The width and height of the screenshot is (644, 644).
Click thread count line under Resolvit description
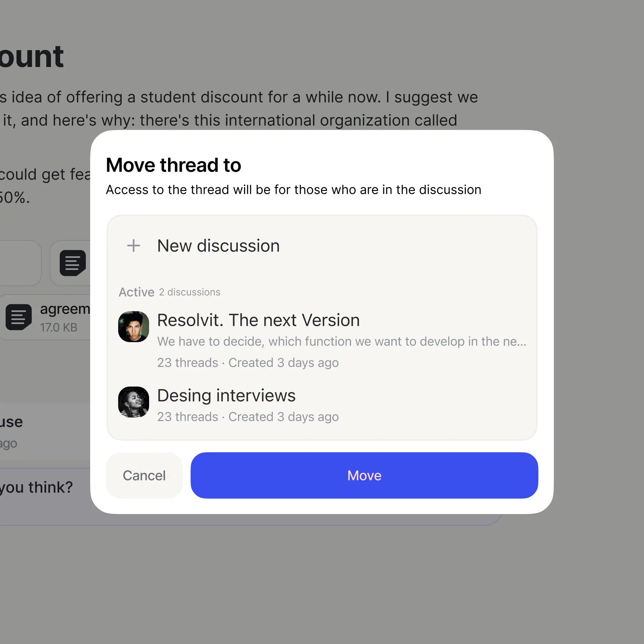point(248,363)
